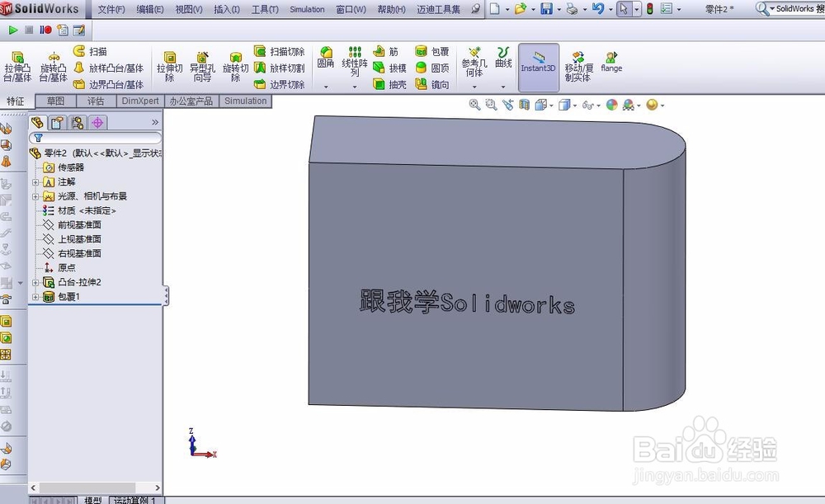Select the 拉伸凸台/基体 extrude boss tool
The height and width of the screenshot is (504, 825).
coord(17,67)
